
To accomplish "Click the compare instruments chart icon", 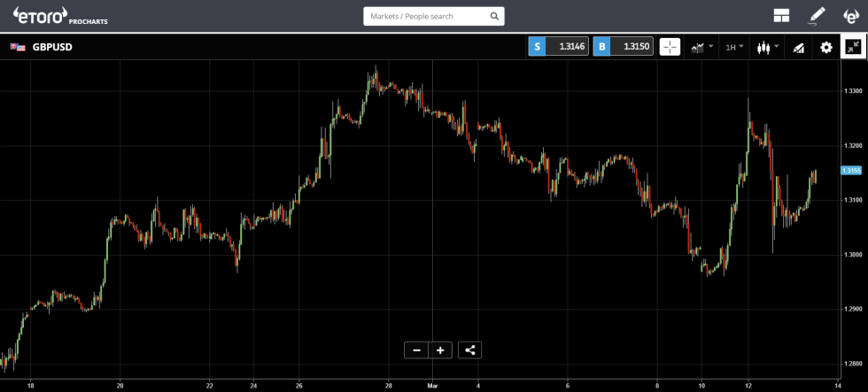I will [x=798, y=47].
